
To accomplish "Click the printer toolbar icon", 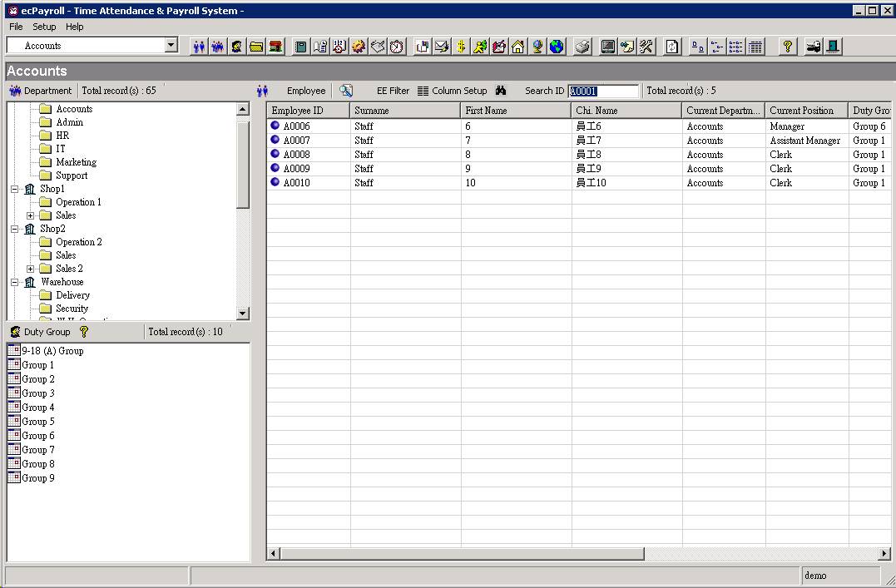I will pyautogui.click(x=582, y=47).
